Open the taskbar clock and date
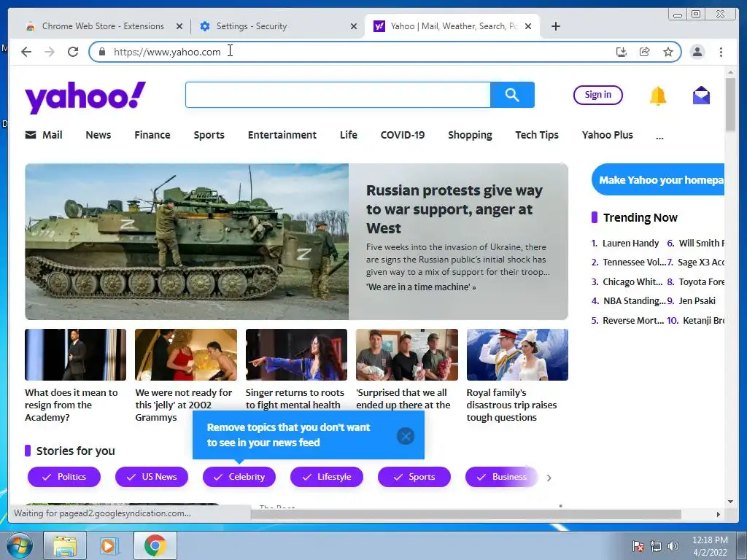Screen dimensions: 747x560 pos(709,546)
